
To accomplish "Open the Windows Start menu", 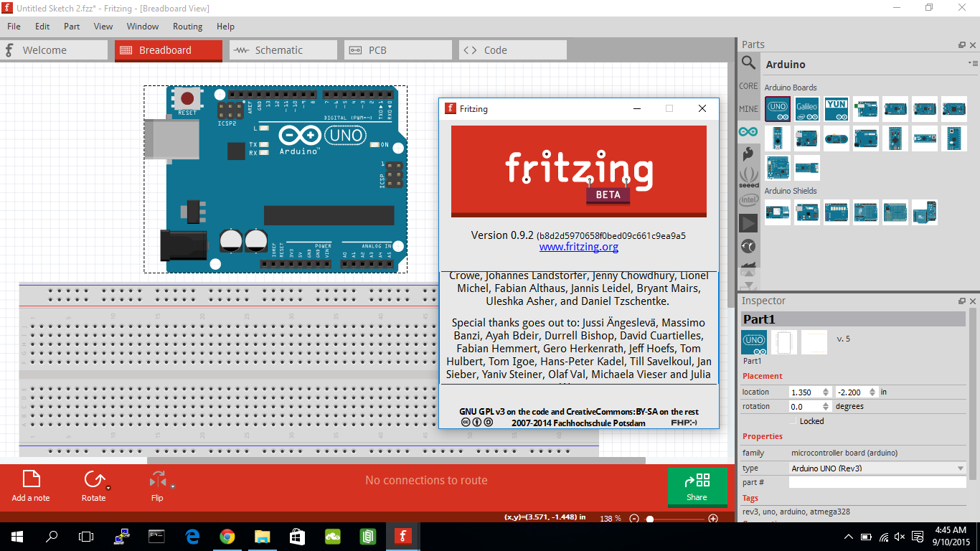I will tap(17, 536).
